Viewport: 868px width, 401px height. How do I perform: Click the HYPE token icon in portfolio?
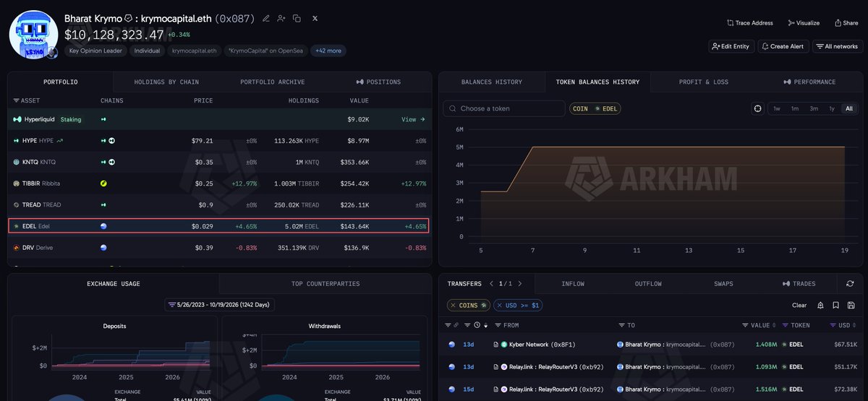(17, 140)
